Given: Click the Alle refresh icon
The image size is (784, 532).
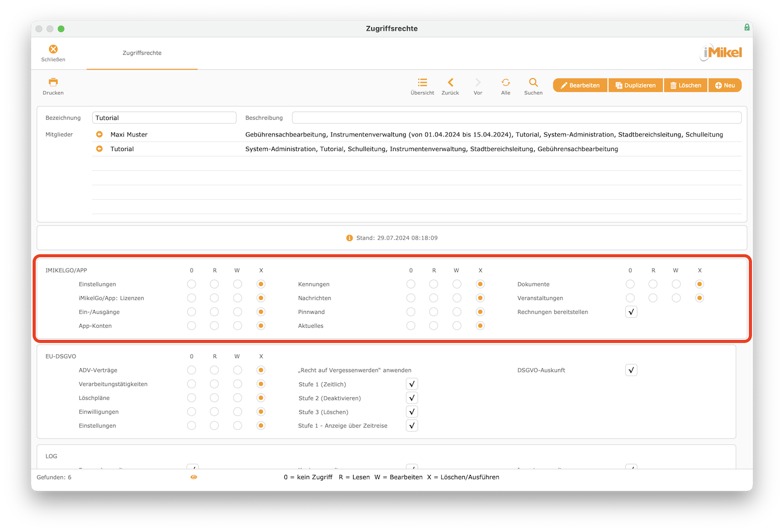Looking at the screenshot, I should (506, 82).
